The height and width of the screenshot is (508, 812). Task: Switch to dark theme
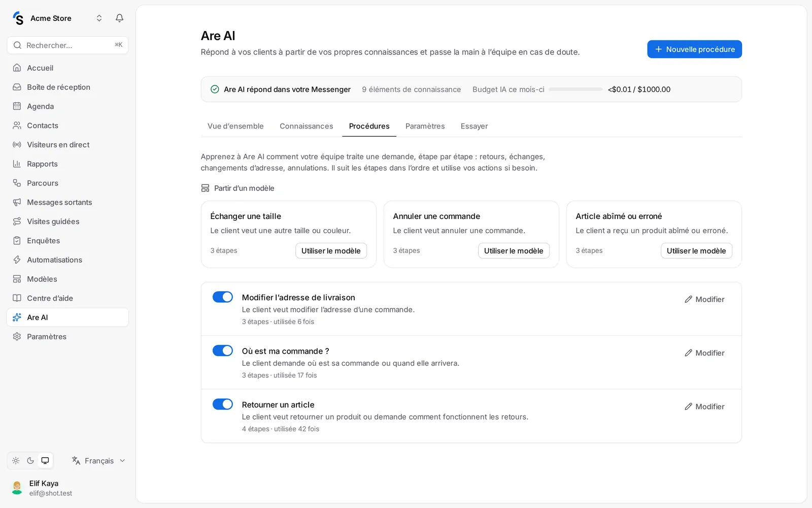point(30,461)
